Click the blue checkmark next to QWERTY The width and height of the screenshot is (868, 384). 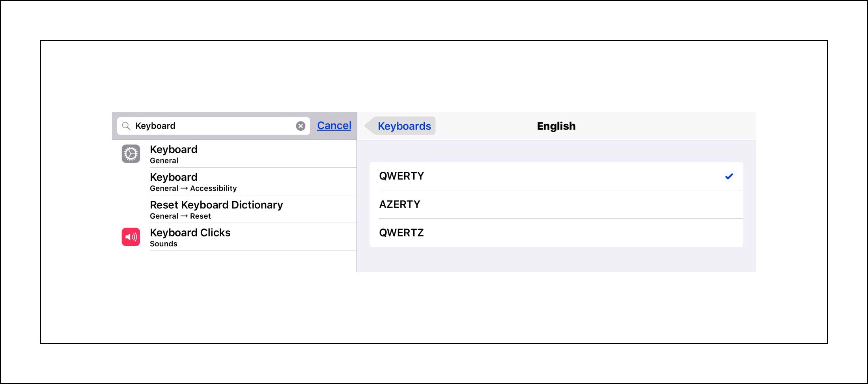point(729,176)
